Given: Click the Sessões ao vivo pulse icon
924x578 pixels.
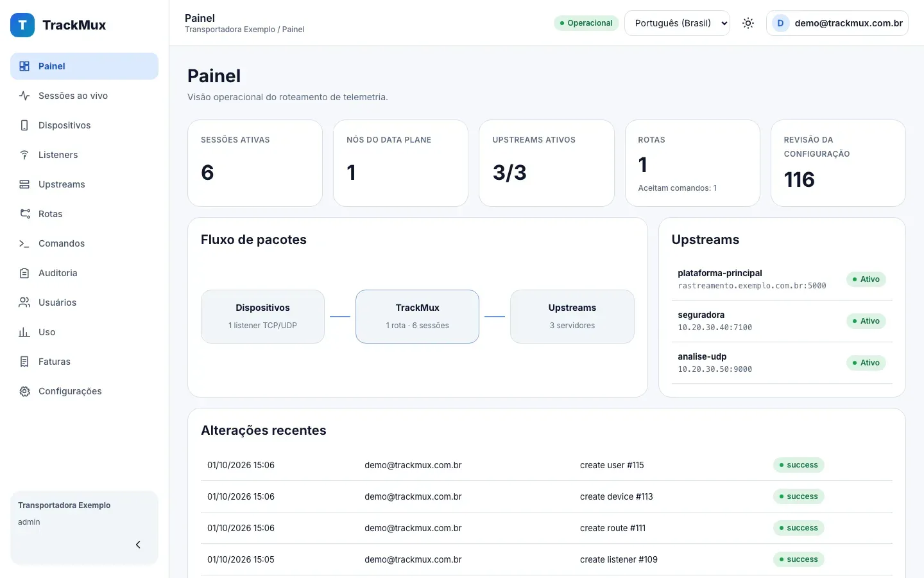Looking at the screenshot, I should tap(24, 96).
